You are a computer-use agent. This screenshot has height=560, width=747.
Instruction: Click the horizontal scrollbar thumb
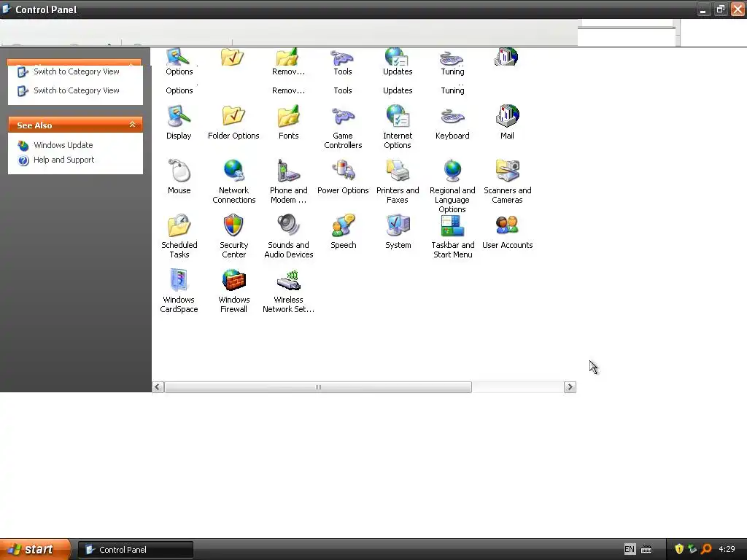click(318, 387)
